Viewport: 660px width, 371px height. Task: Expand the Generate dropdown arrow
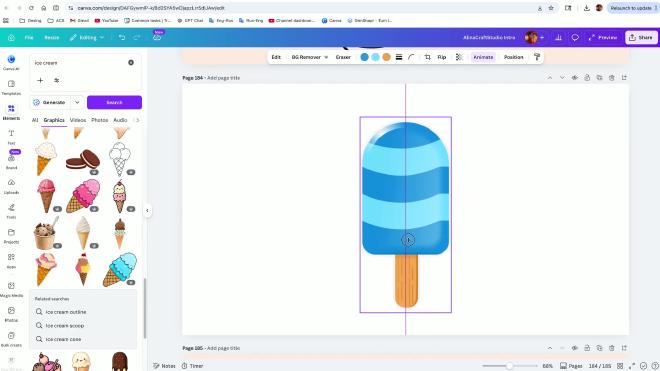(77, 102)
